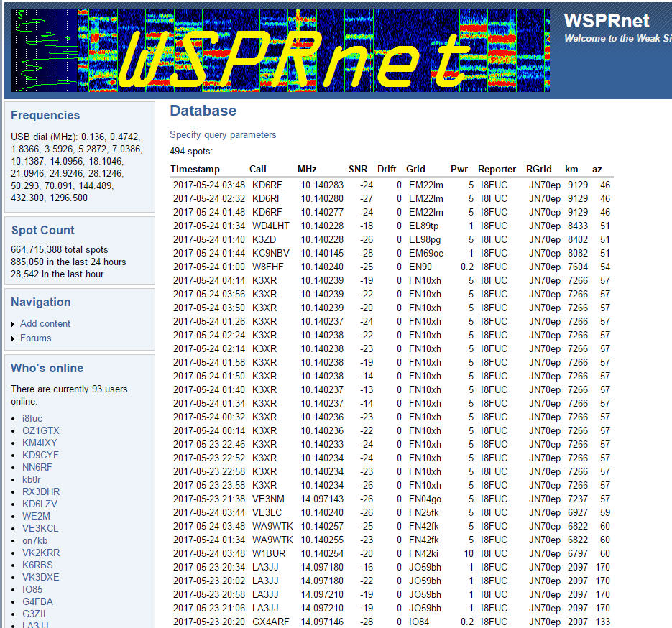This screenshot has width=672, height=628.
Task: Click callsign GX4ARF in the table
Action: (x=271, y=622)
